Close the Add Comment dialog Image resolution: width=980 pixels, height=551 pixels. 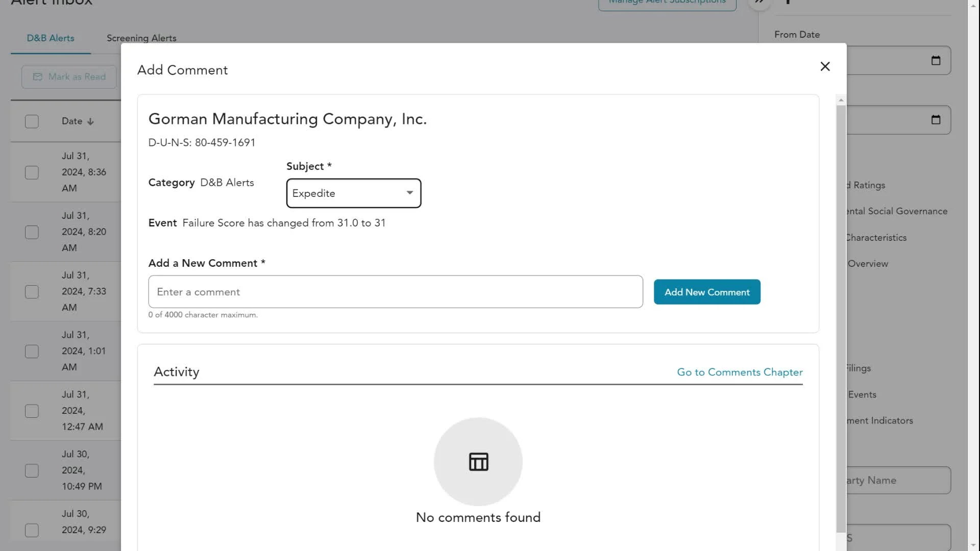[x=825, y=66]
